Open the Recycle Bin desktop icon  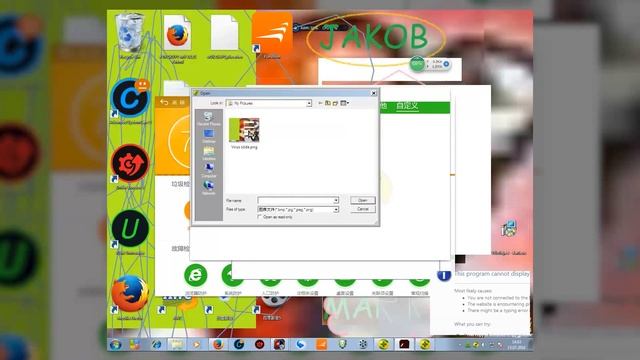pos(130,36)
